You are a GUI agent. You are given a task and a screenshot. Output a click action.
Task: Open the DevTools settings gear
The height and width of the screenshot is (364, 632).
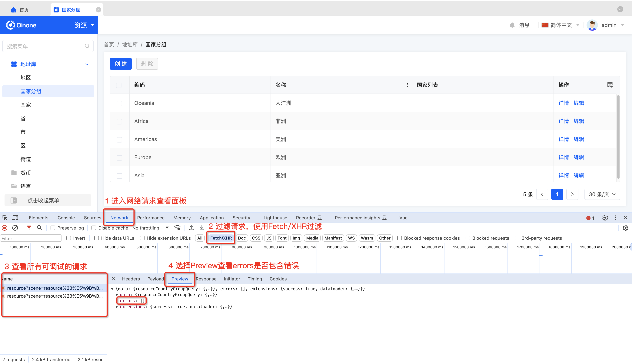tap(605, 218)
